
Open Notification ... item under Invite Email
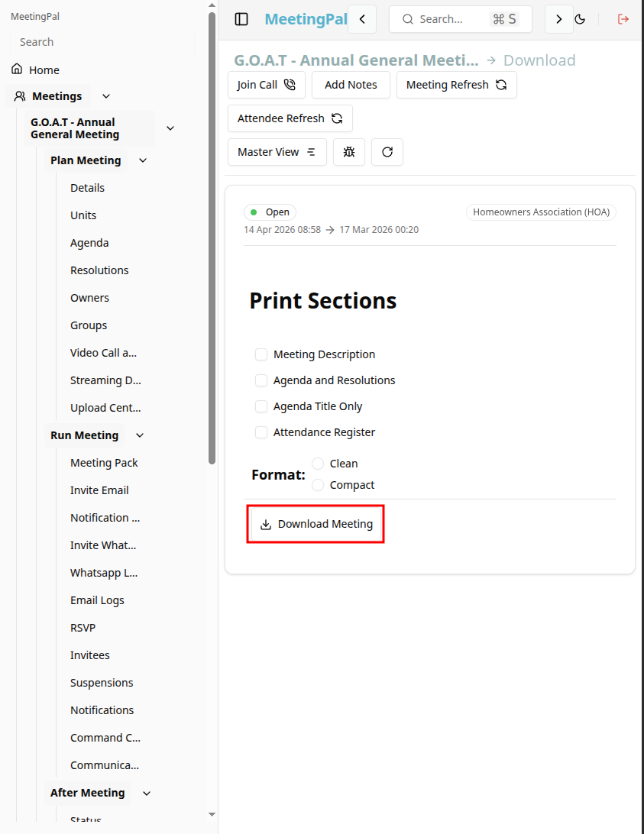(105, 518)
